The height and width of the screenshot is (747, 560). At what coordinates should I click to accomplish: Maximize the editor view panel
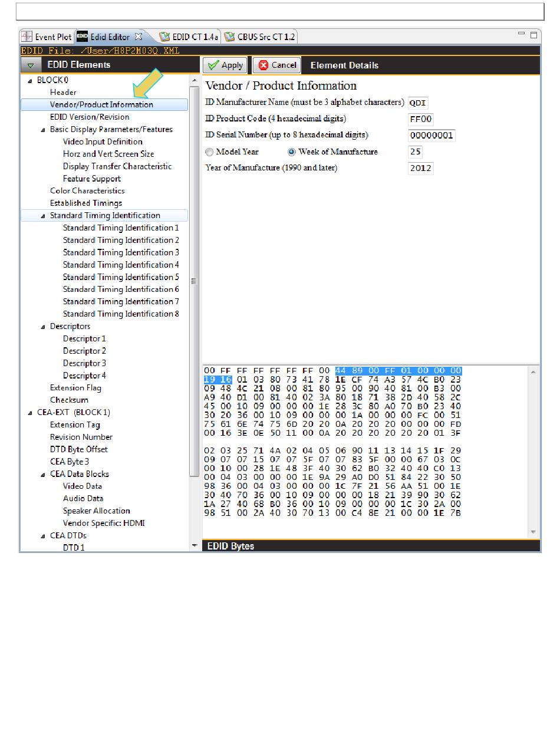[x=534, y=35]
